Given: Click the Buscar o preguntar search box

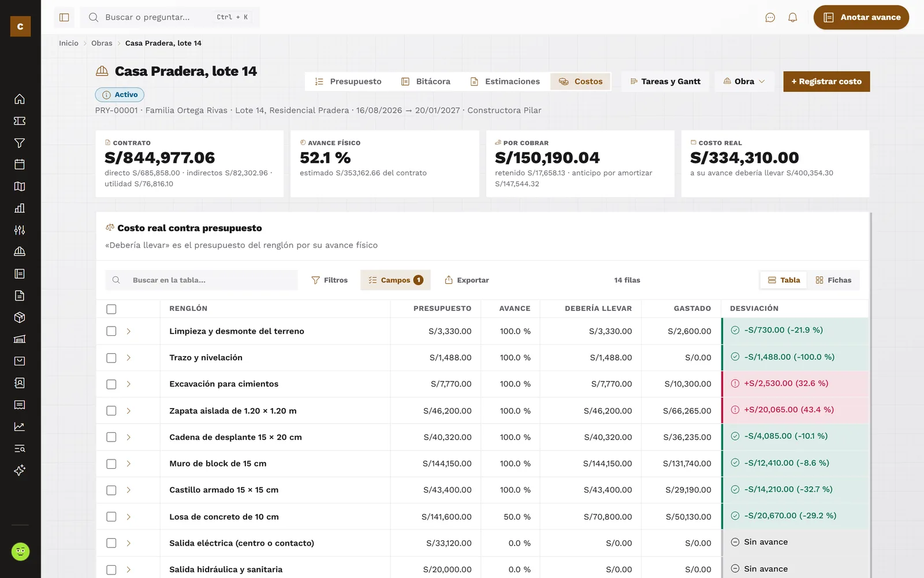Looking at the screenshot, I should 170,17.
